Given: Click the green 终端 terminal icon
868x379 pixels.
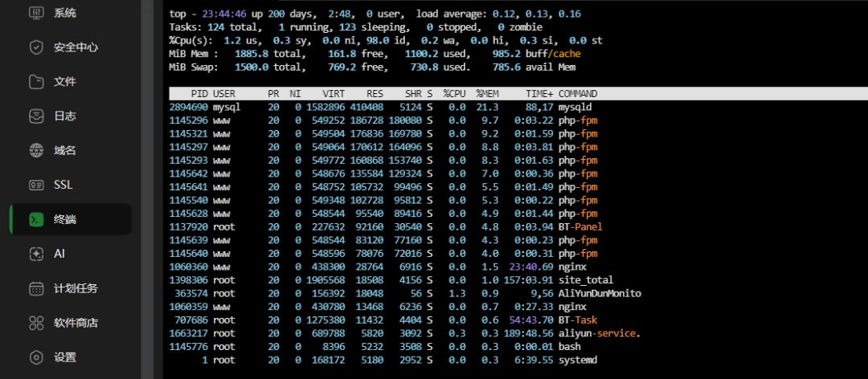Looking at the screenshot, I should 36,220.
